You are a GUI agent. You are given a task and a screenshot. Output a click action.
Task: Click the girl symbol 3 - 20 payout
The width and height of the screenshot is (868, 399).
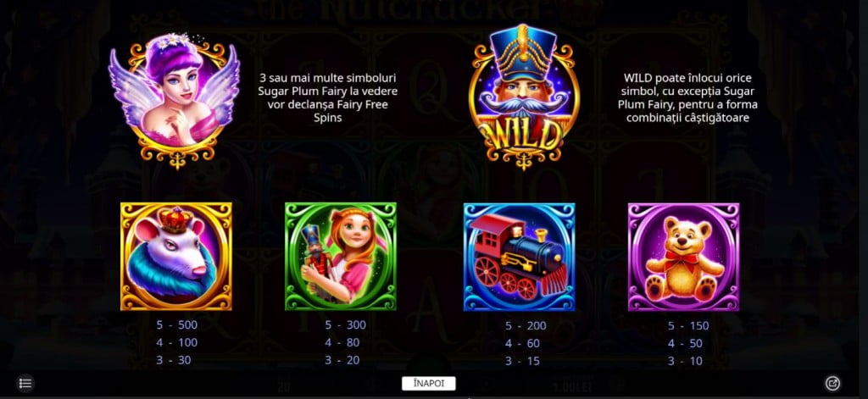point(342,360)
